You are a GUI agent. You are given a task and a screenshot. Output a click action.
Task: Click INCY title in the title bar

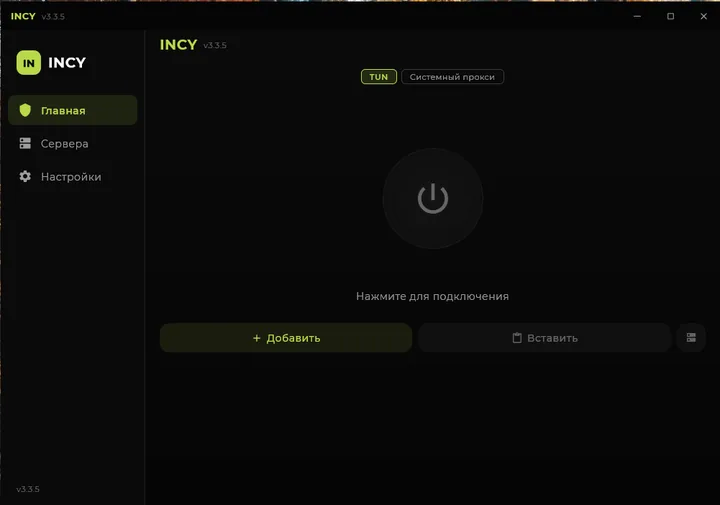[x=23, y=16]
